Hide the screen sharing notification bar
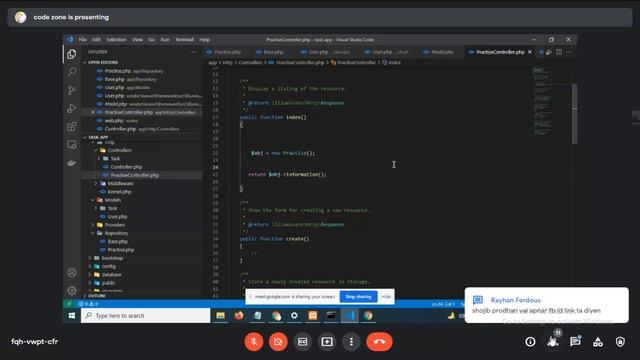 coord(386,297)
